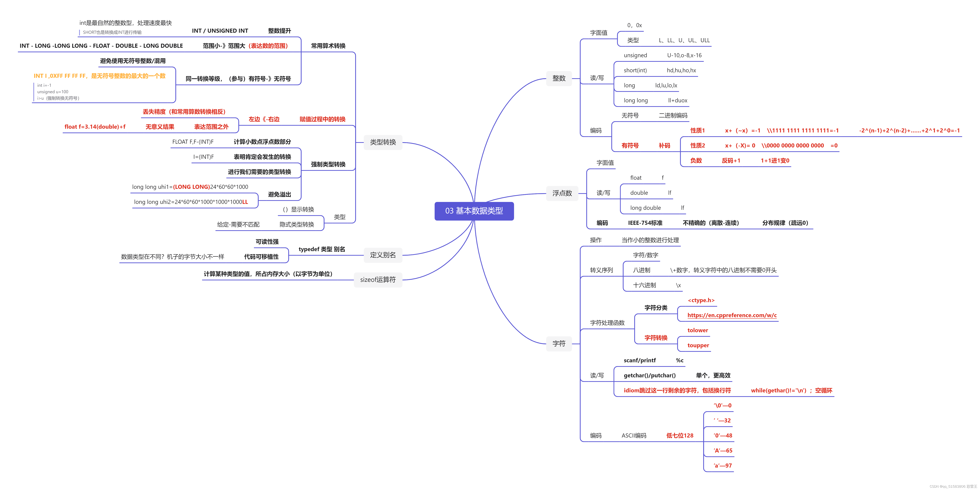Click the INT - LONG - LONG LONG chain text

click(101, 46)
